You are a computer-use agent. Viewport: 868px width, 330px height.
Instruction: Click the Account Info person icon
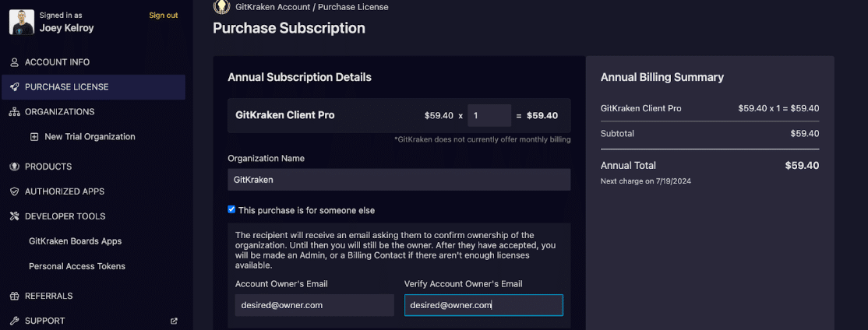(x=14, y=62)
